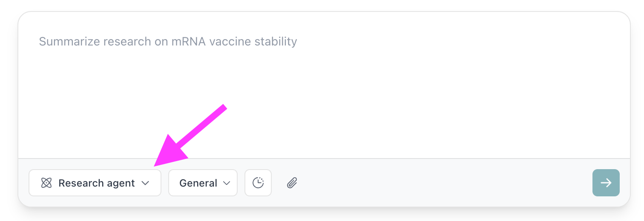This screenshot has height=221, width=644.
Task: Attach a file using the paperclip
Action: click(292, 183)
